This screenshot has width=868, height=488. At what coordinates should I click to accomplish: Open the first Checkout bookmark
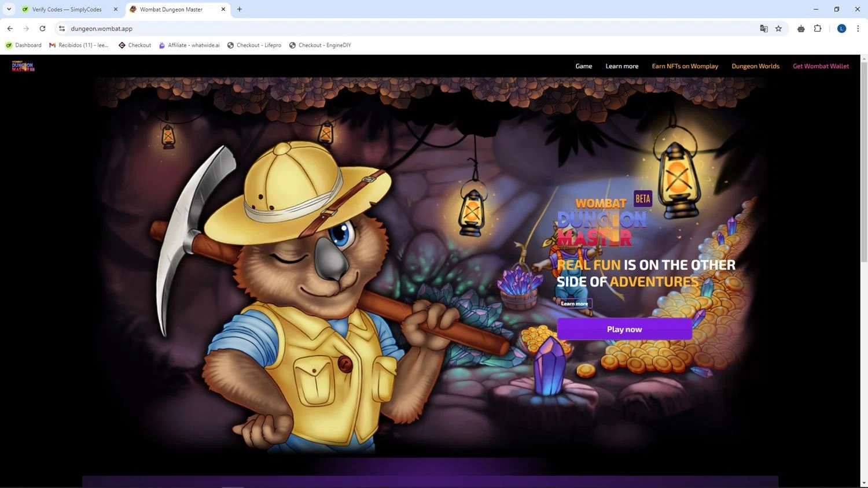pyautogui.click(x=135, y=45)
